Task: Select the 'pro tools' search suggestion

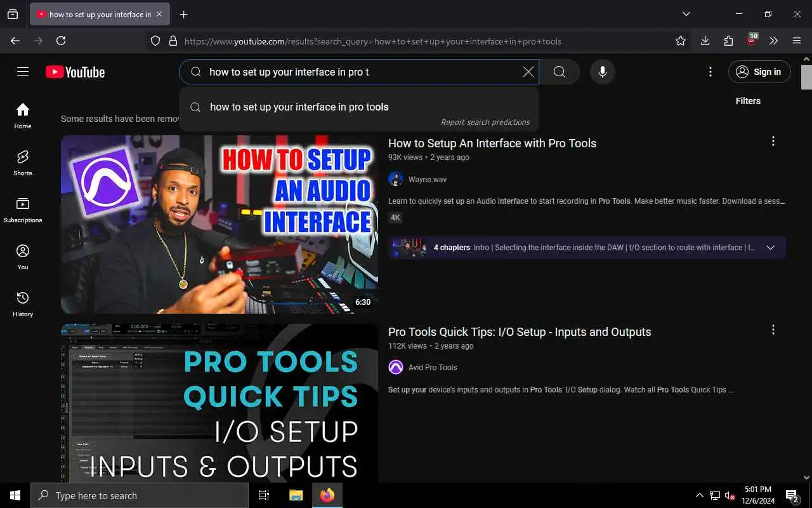Action: tap(359, 107)
